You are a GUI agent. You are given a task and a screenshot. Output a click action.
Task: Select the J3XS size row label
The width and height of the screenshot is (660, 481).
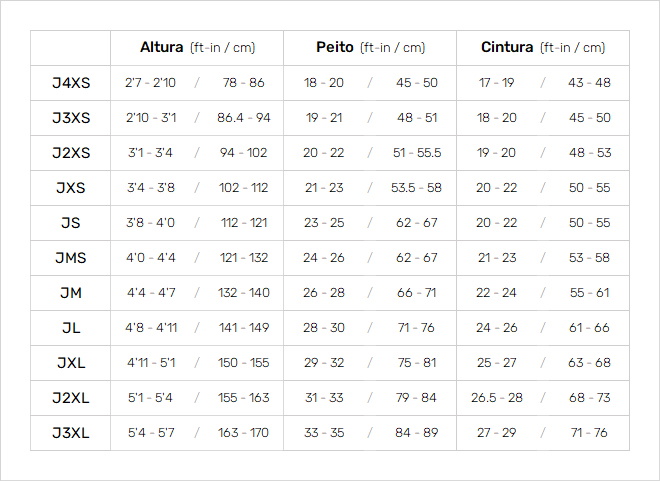click(71, 118)
